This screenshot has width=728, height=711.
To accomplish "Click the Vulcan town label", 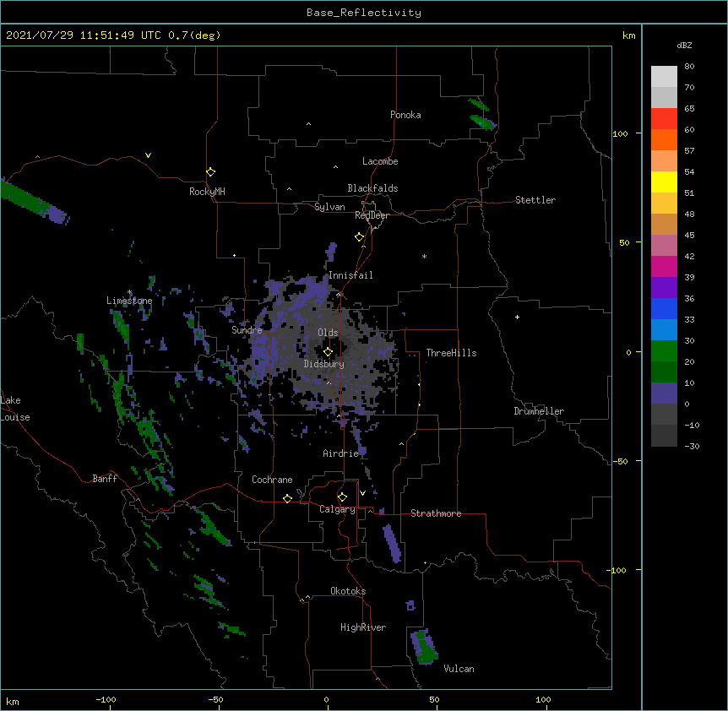I will coord(459,669).
